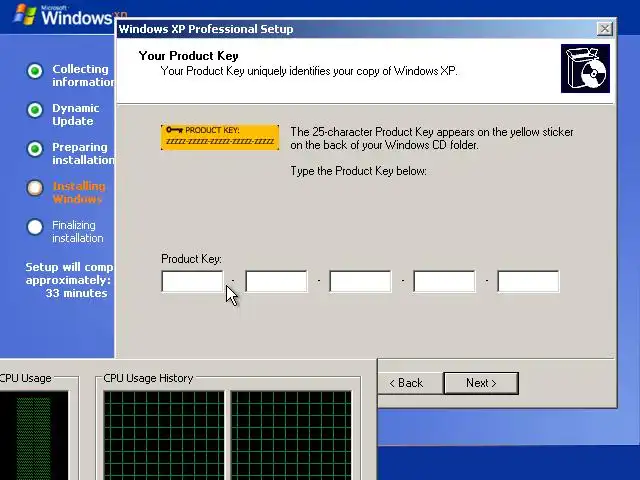Screen dimensions: 640x480
Task: Click the Dynamic Update step indicator
Action: pos(35,110)
